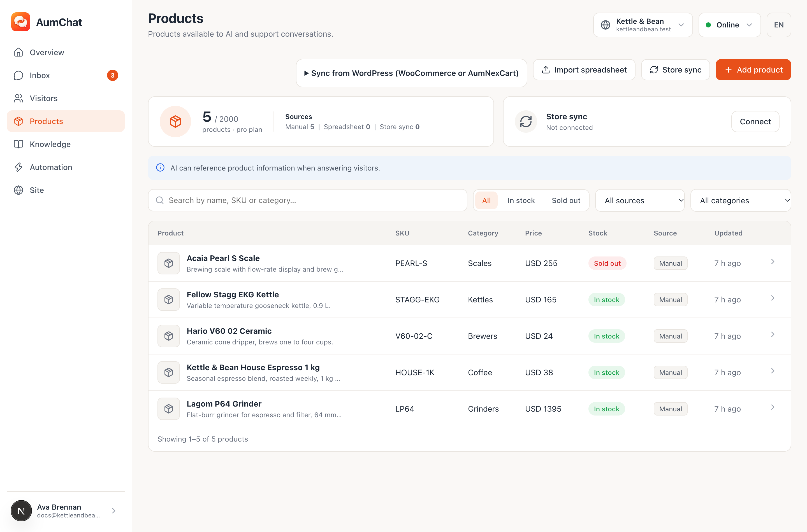The width and height of the screenshot is (807, 532).
Task: Click the Hario V60 02 Ceramic thumbnail icon
Action: pos(169,336)
